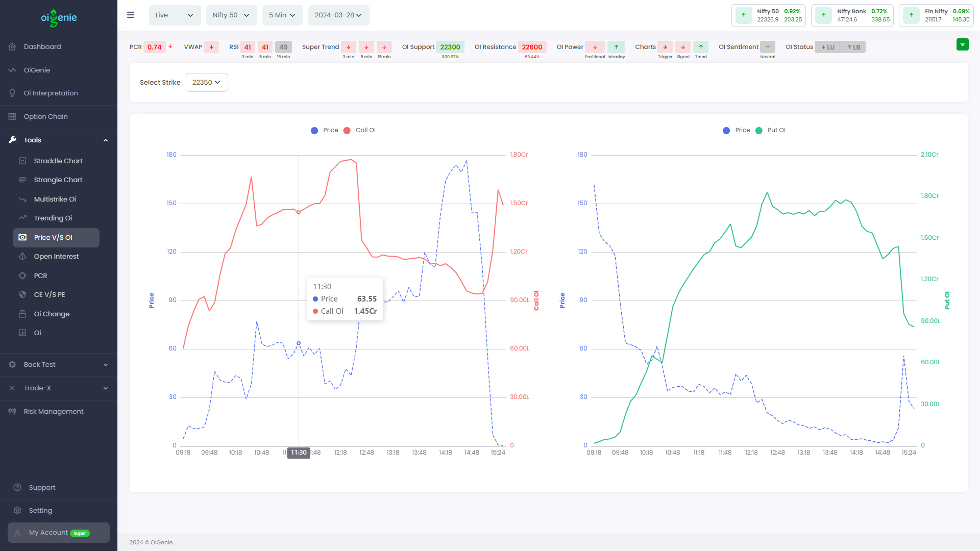Viewport: 980px width, 551px height.
Task: Toggle the LB option in OI Status
Action: pyautogui.click(x=853, y=47)
